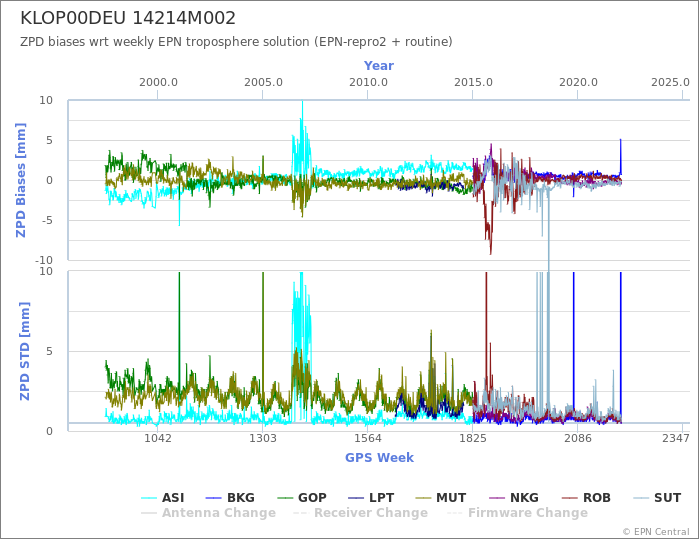Click the 0 label on biases axis
This screenshot has width=700, height=540.
pos(50,180)
